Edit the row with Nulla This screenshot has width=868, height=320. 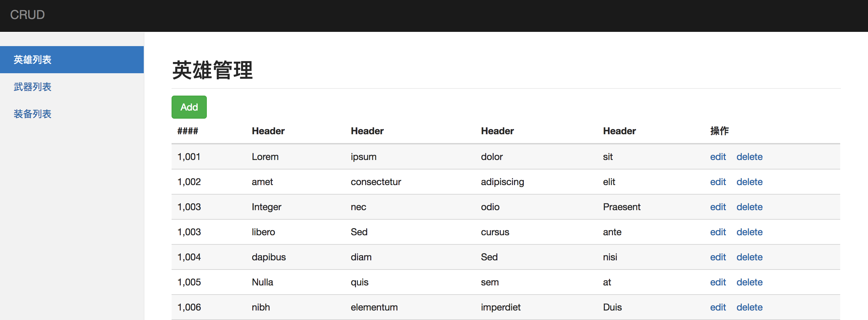click(718, 282)
